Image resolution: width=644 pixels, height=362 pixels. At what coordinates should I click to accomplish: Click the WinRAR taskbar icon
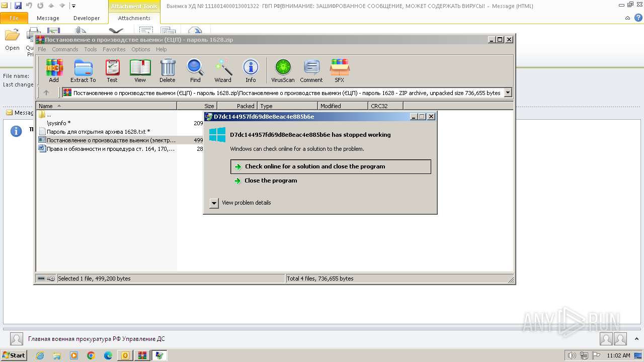click(x=142, y=355)
